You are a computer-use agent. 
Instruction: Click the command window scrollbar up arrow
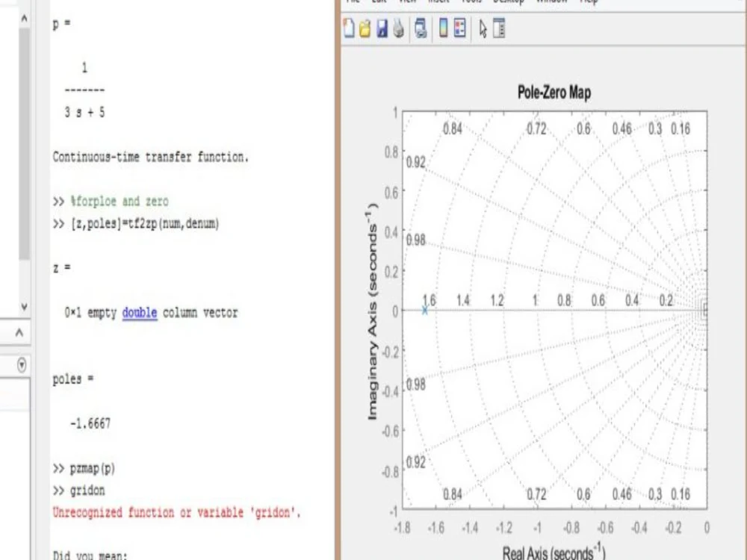25,19
